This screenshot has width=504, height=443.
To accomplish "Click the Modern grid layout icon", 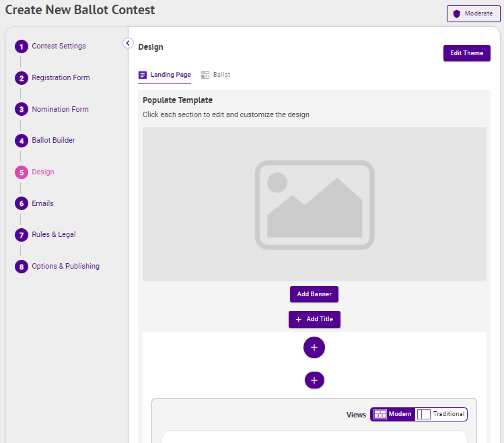I will (x=380, y=414).
